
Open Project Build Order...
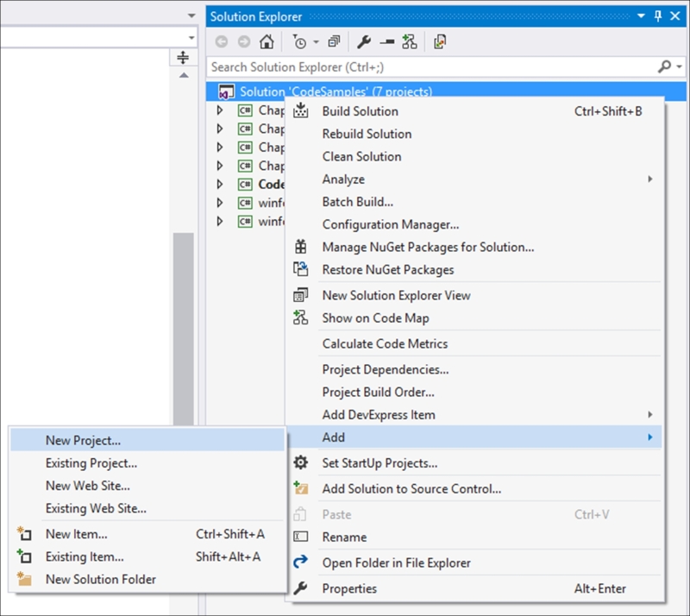click(474, 393)
